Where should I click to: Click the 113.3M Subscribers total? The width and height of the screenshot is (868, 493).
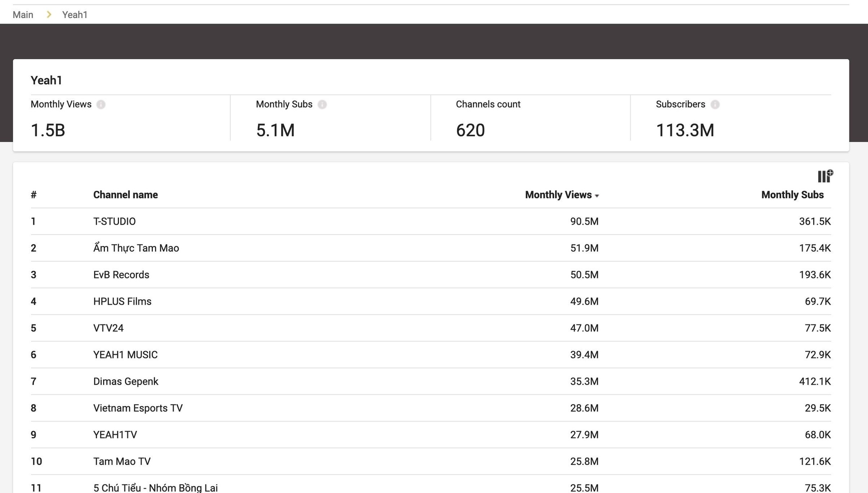click(x=685, y=130)
